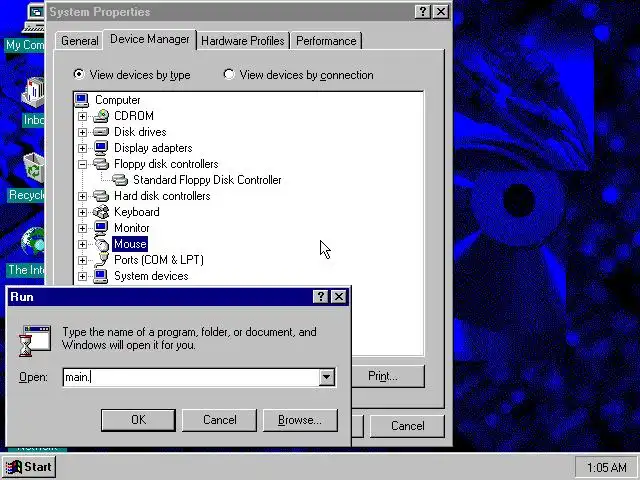Viewport: 640px width, 480px height.
Task: Click the Hard disk controllers icon
Action: (x=101, y=196)
